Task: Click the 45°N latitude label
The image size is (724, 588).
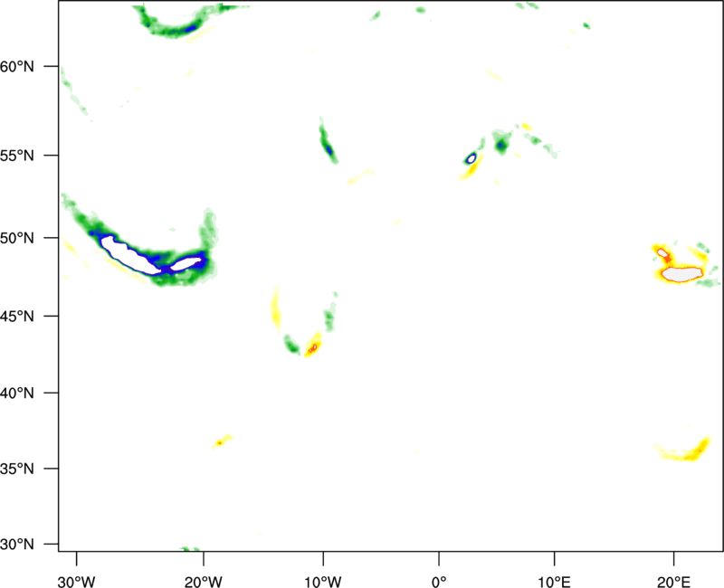Action: pos(17,316)
